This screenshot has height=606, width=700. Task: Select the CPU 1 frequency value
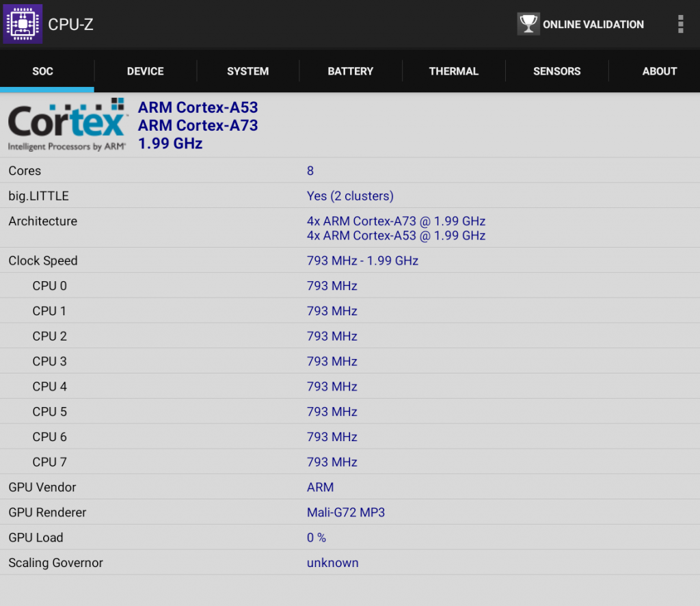tap(332, 311)
